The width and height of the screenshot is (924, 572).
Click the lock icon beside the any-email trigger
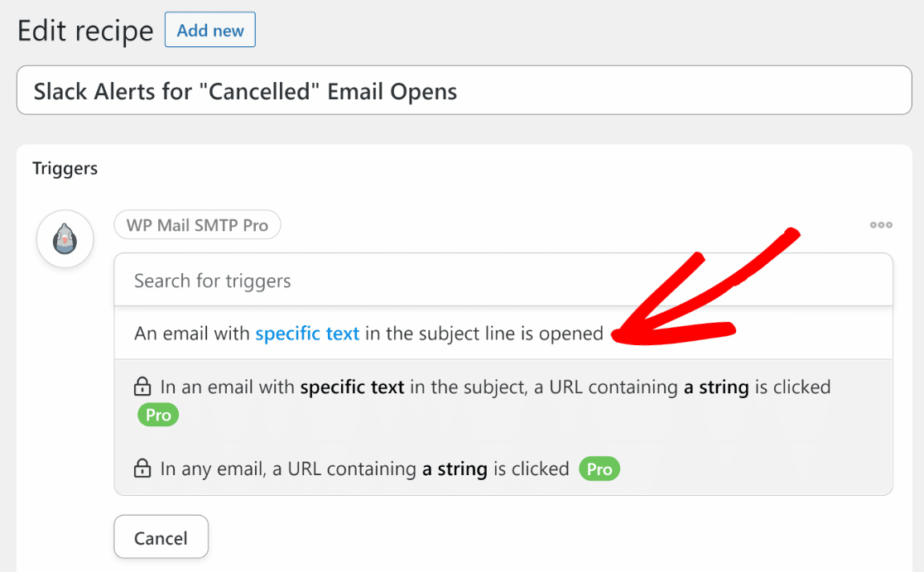point(142,469)
